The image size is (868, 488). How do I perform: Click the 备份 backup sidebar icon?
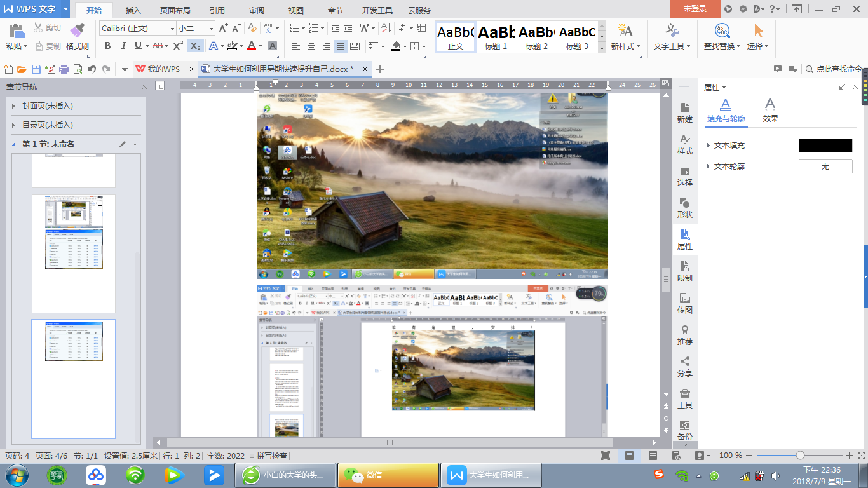(684, 430)
